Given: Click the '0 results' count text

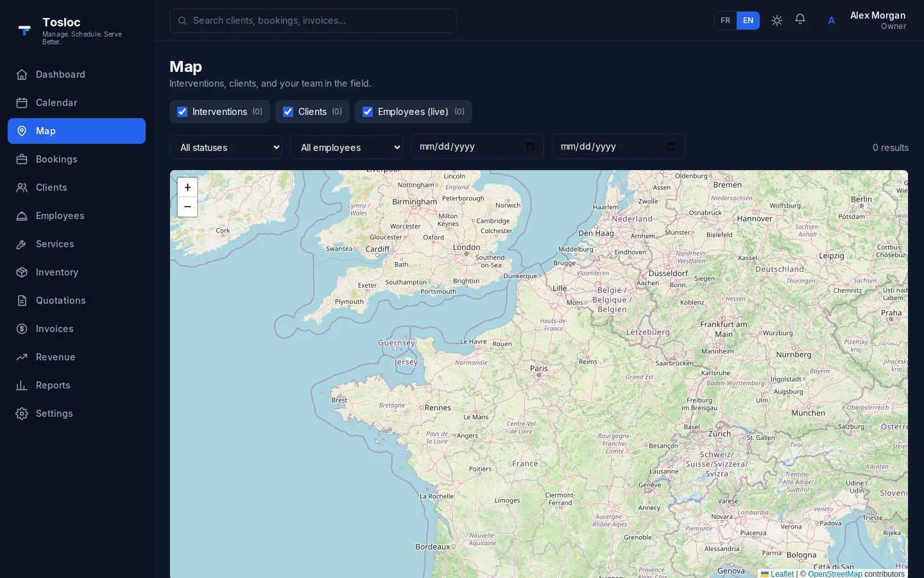Looking at the screenshot, I should (x=891, y=148).
